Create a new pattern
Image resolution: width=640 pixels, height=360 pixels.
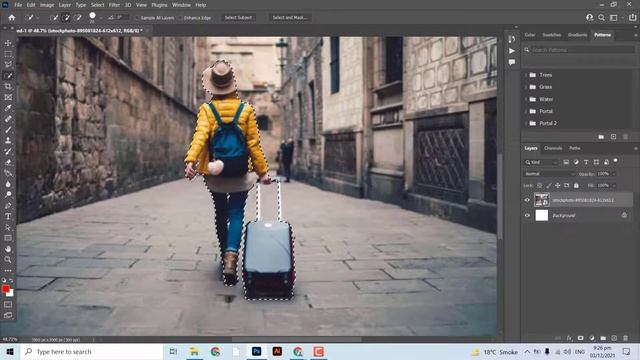pyautogui.click(x=613, y=137)
